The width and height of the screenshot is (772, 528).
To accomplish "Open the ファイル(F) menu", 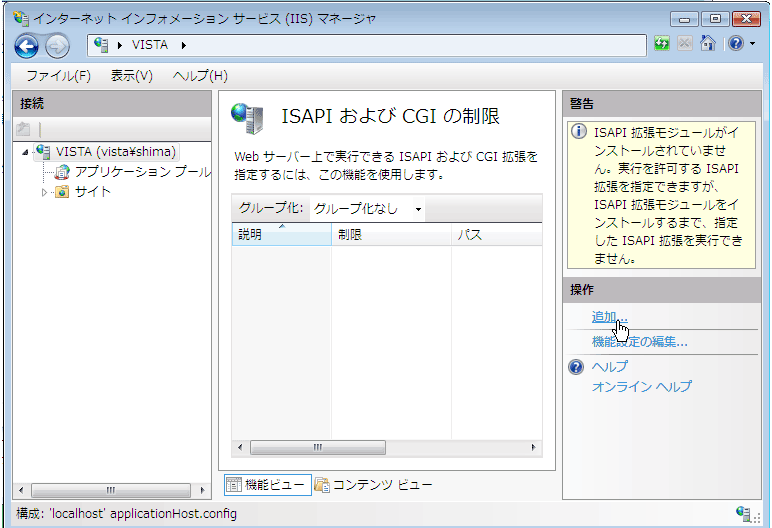I will tap(58, 76).
